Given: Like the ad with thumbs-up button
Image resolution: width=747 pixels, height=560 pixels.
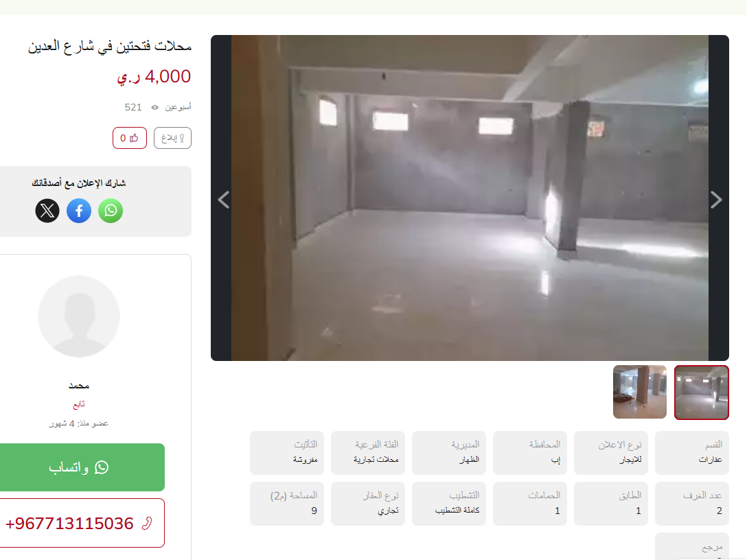Looking at the screenshot, I should pyautogui.click(x=130, y=138).
